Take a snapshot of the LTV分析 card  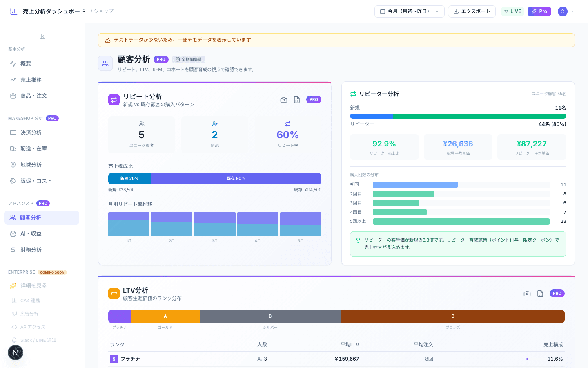tap(527, 294)
